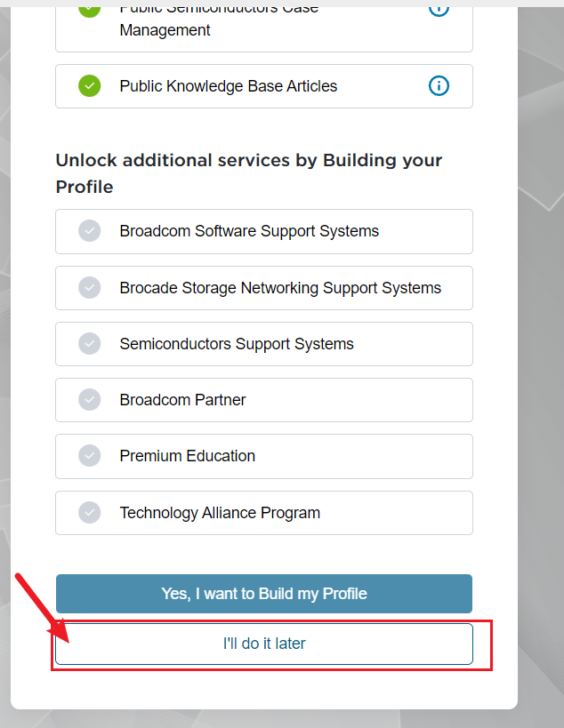564x728 pixels.
Task: Select the Broadcom Partner entry
Action: point(263,399)
